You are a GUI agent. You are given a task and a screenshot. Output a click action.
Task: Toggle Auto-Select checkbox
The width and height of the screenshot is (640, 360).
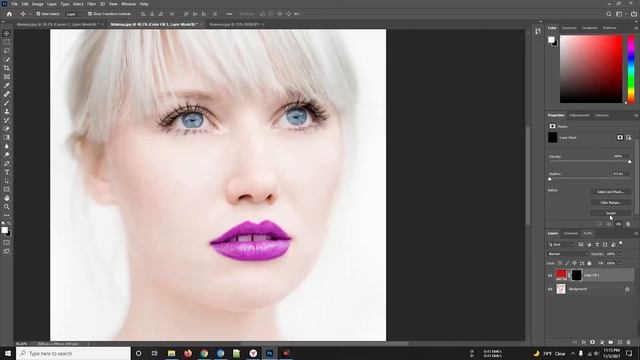click(x=38, y=14)
